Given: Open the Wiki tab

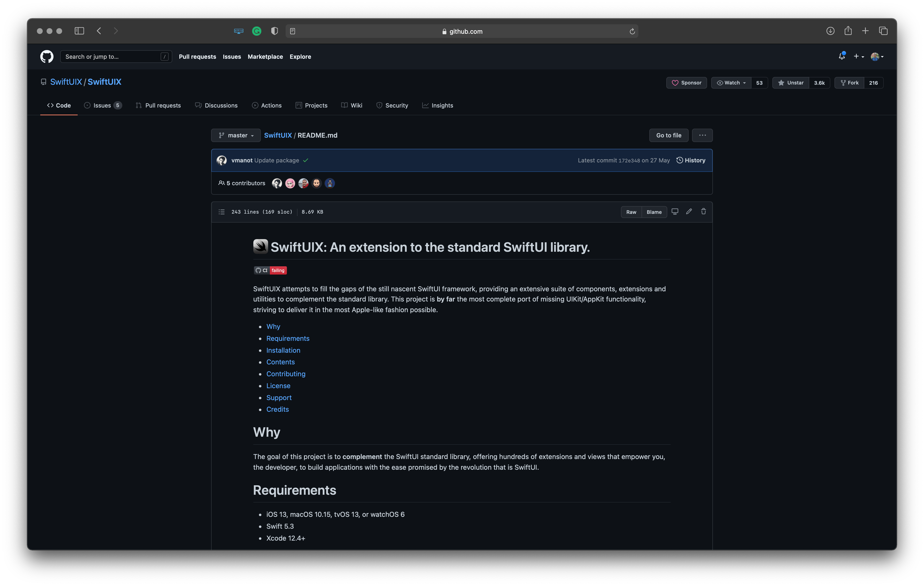Looking at the screenshot, I should click(352, 105).
